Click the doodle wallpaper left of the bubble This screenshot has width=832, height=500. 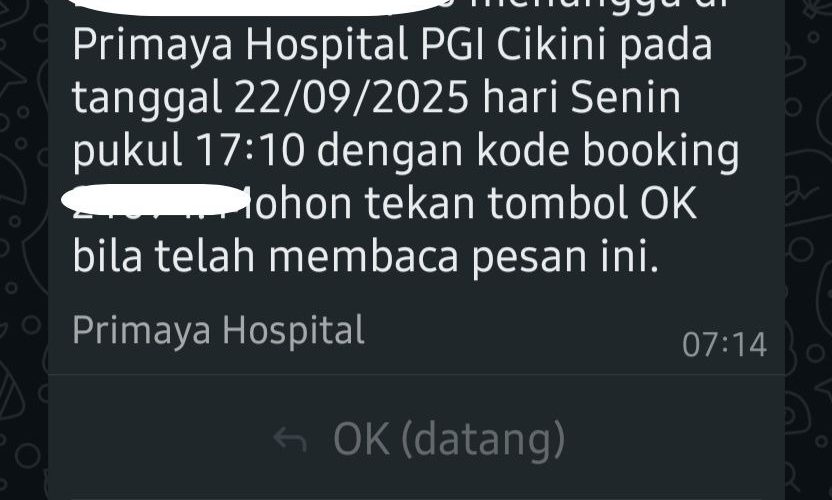[23, 249]
